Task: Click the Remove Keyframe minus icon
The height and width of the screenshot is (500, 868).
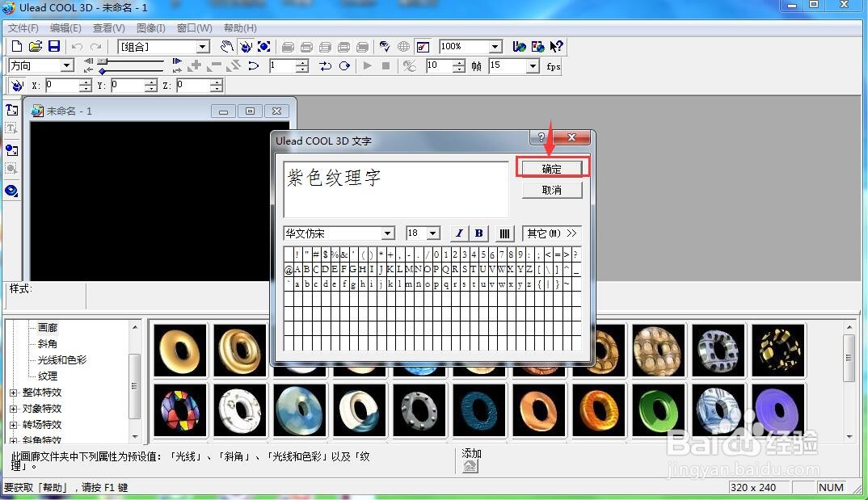Action: [214, 65]
